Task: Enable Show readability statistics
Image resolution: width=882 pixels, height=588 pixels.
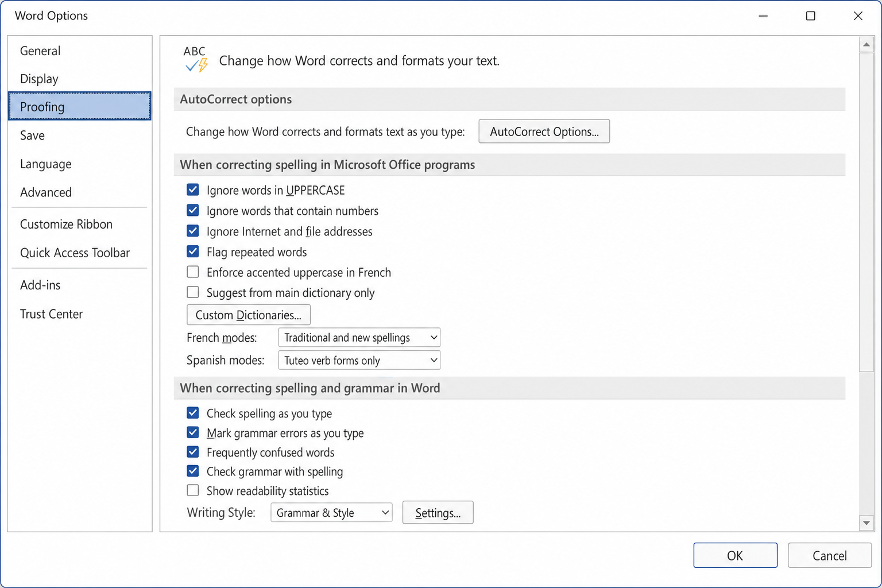Action: 193,490
